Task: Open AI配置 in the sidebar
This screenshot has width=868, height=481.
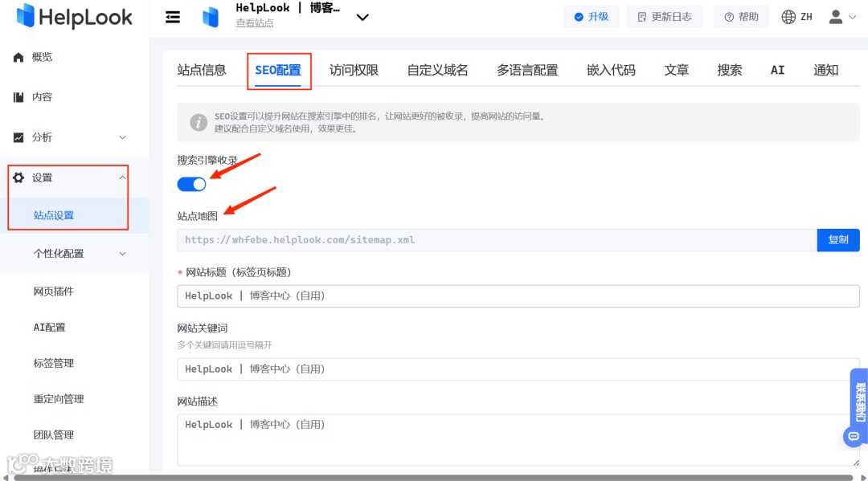Action: 49,328
